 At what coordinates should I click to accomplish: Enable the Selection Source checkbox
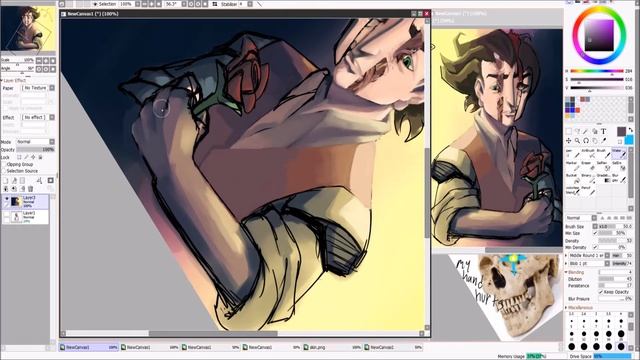coord(4,171)
